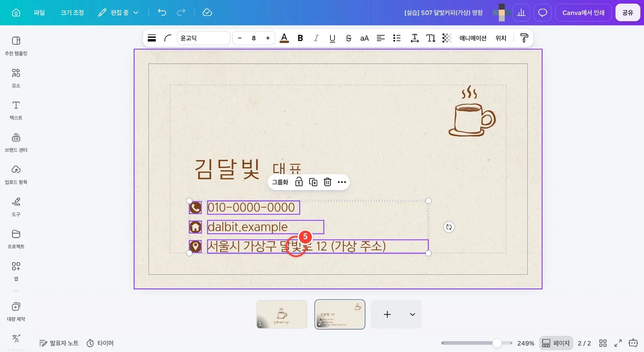The width and height of the screenshot is (644, 352).
Task: Select page 2 thumbnail
Action: (340, 314)
